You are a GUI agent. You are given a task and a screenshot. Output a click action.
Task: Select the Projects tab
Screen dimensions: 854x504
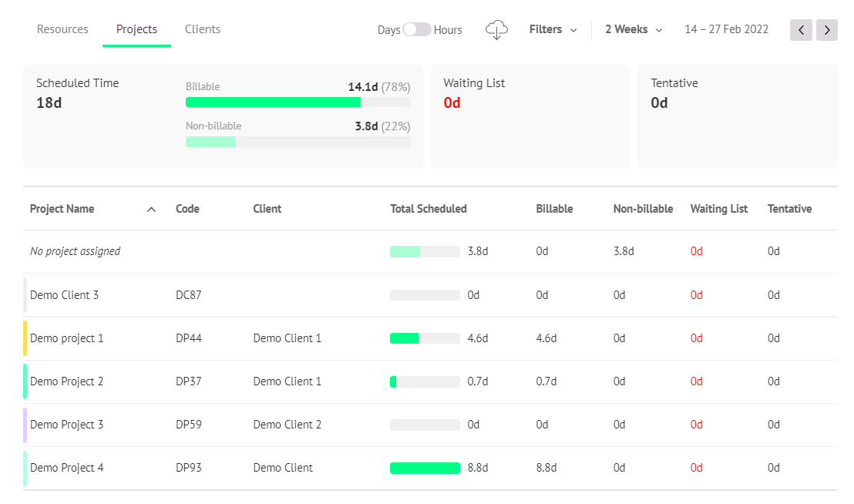click(x=136, y=29)
